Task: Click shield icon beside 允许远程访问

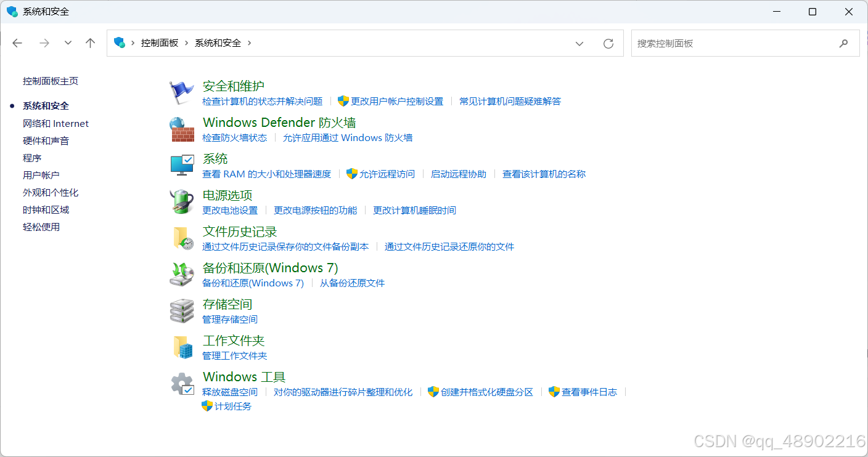Action: point(352,174)
